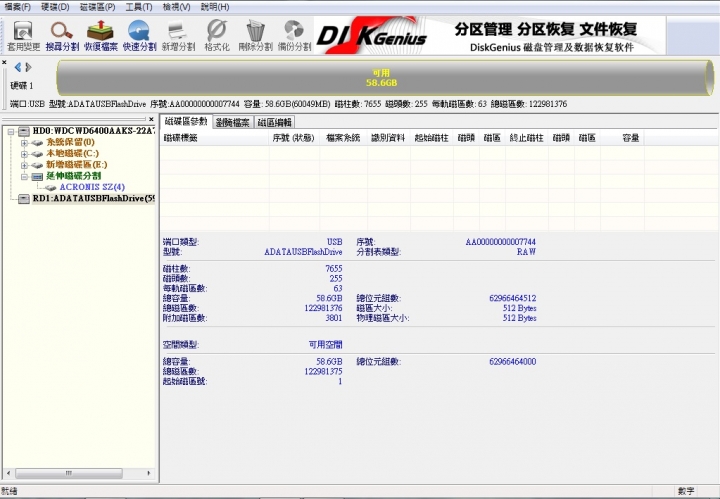The height and width of the screenshot is (499, 720).
Task: Click the 容量 column header
Action: [x=622, y=138]
